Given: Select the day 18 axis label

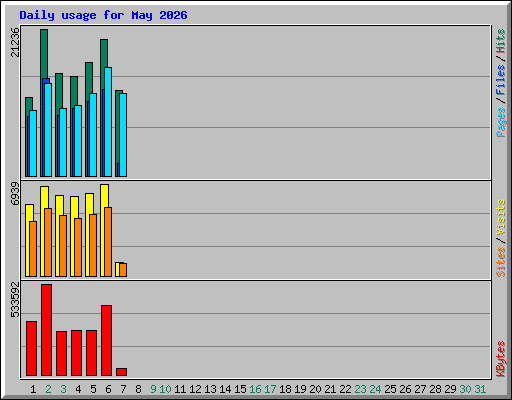Looking at the screenshot, I should [285, 389].
